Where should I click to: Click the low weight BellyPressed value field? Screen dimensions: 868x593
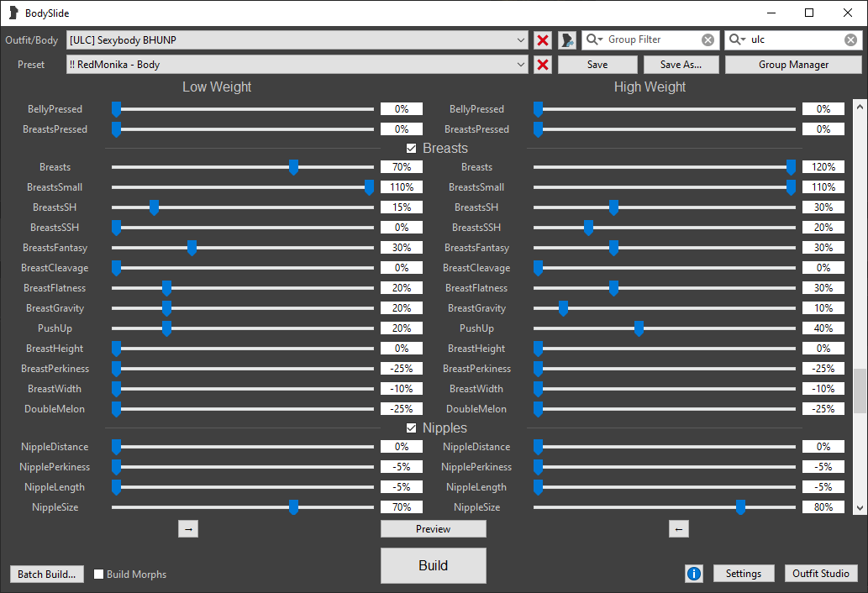click(x=402, y=109)
